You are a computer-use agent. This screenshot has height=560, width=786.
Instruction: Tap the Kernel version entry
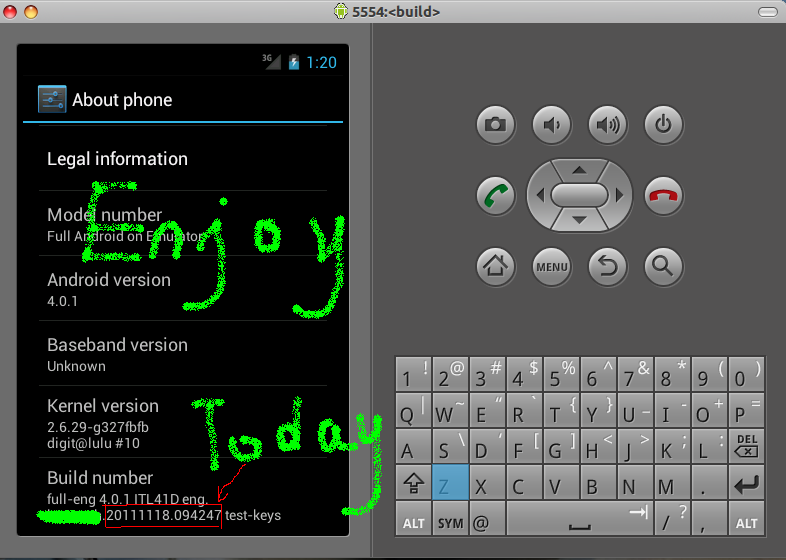(x=183, y=422)
